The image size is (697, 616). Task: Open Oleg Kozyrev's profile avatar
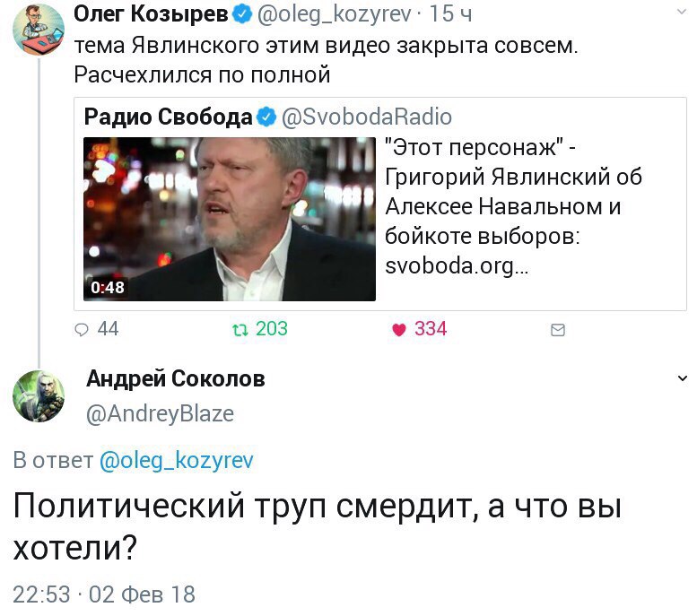pos(39,30)
